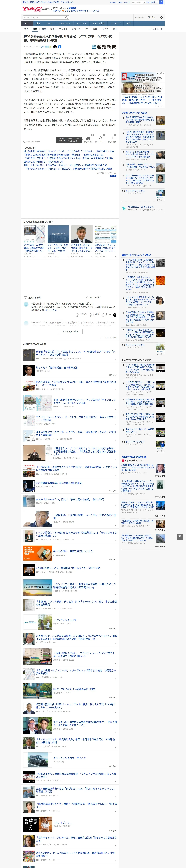
Task: Open the ヘルプ link at top
Action: (x=127, y=2)
